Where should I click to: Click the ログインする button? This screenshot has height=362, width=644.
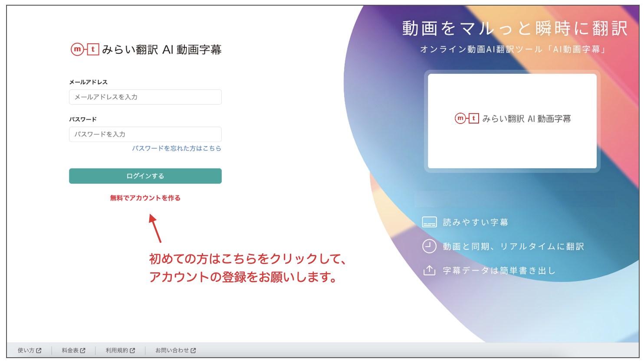(145, 176)
